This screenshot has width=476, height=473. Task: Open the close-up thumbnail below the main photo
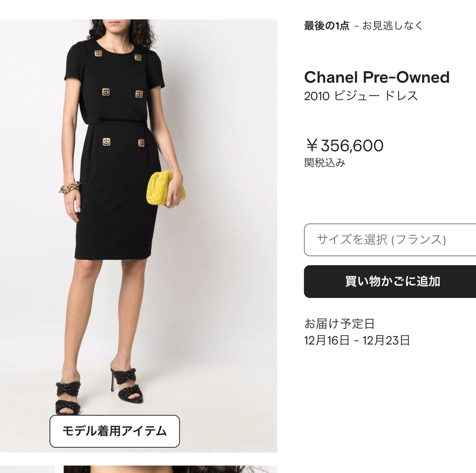point(170,469)
